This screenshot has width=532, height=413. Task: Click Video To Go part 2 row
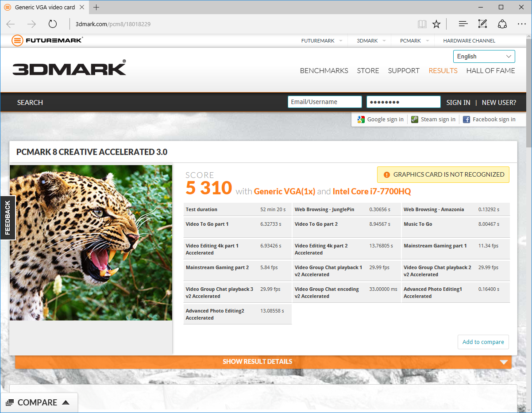(347, 227)
